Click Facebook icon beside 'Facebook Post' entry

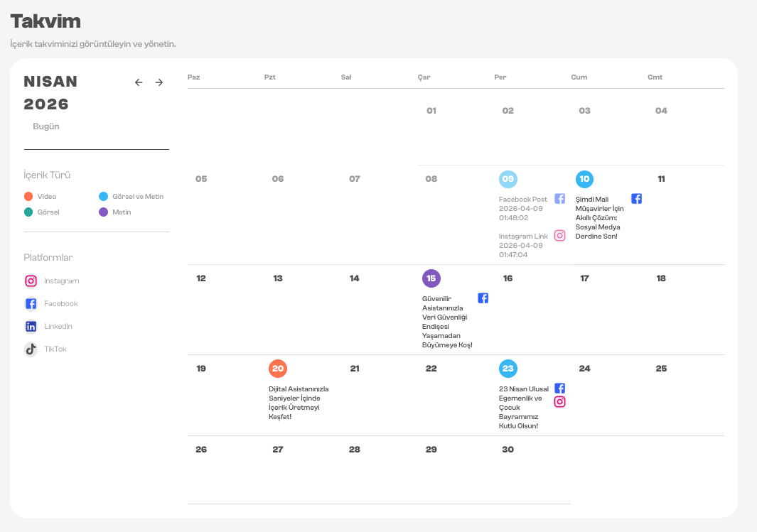click(x=559, y=199)
